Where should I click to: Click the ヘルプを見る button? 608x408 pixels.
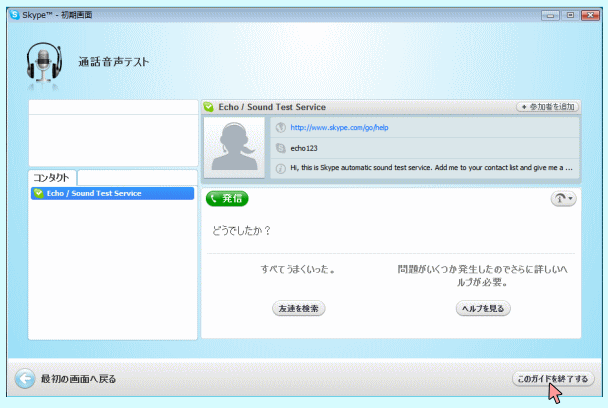[483, 308]
